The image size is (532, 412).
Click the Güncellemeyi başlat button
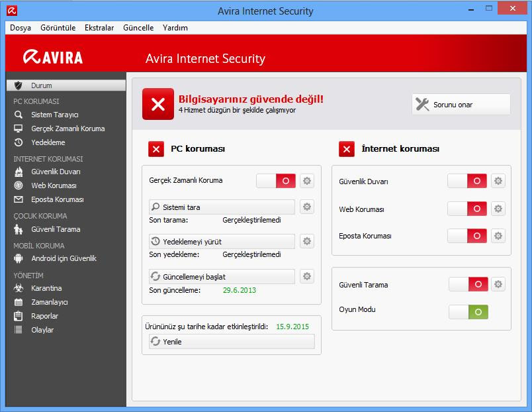(222, 276)
